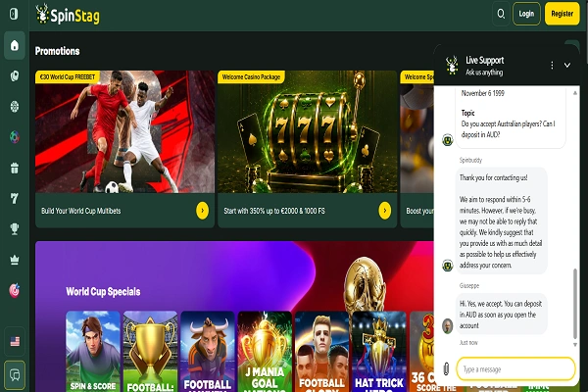Open the colorful soccer ball sidebar icon
This screenshot has height=392, width=588.
15,137
